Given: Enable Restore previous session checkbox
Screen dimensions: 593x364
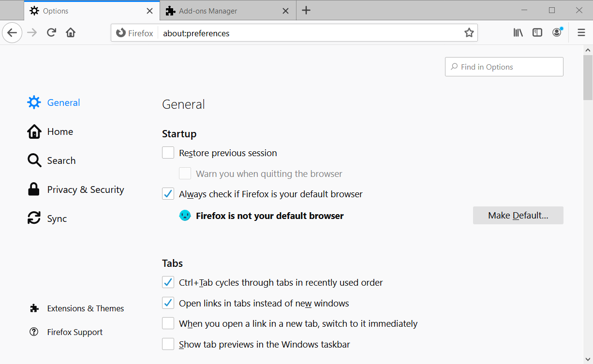Looking at the screenshot, I should 168,153.
